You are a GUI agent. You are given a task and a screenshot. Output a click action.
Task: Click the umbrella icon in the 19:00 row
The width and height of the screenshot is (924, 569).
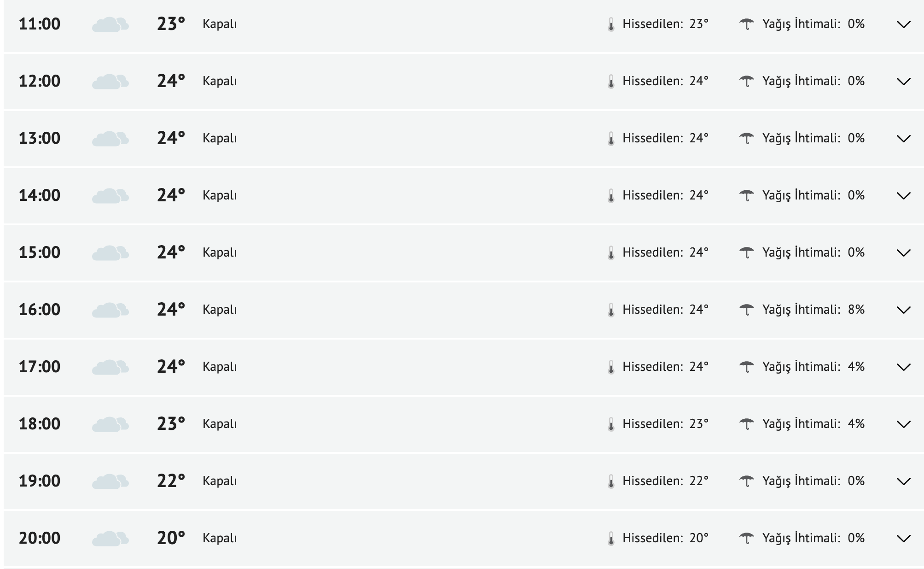pos(746,481)
